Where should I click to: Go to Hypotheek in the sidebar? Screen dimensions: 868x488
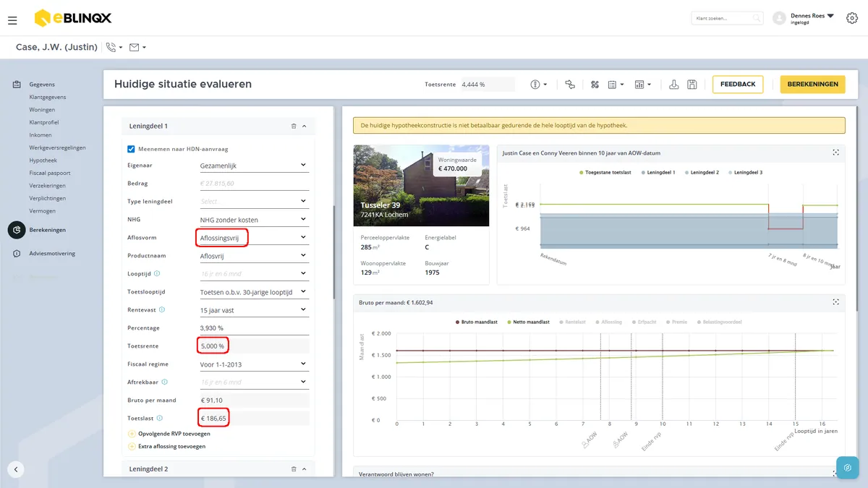43,160
